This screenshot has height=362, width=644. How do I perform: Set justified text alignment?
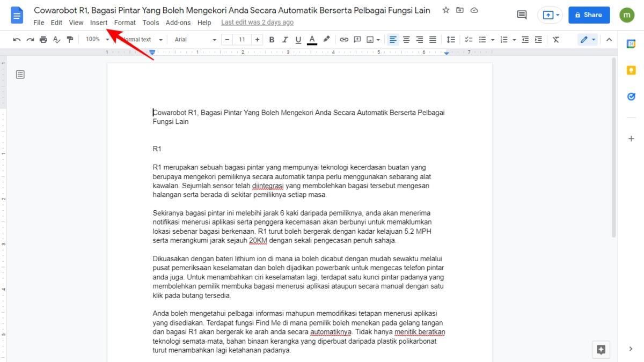coord(433,40)
